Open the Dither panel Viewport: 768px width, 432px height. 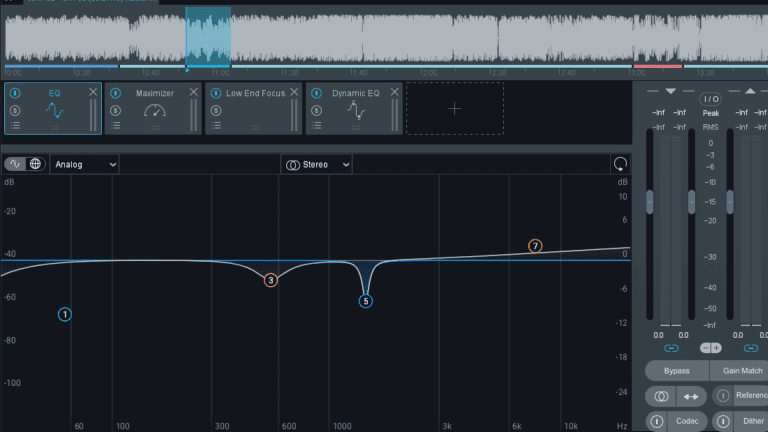pyautogui.click(x=753, y=421)
